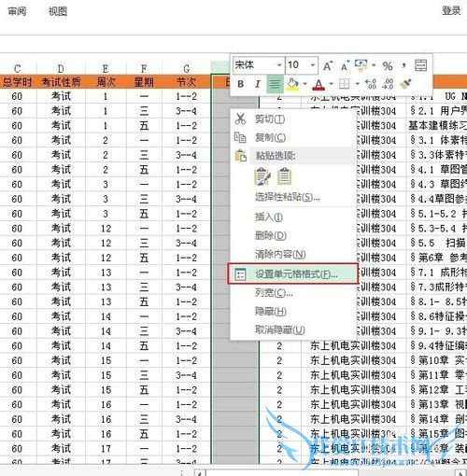Apply comma style from mini toolbar
The width and height of the screenshot is (467, 476).
click(x=403, y=65)
